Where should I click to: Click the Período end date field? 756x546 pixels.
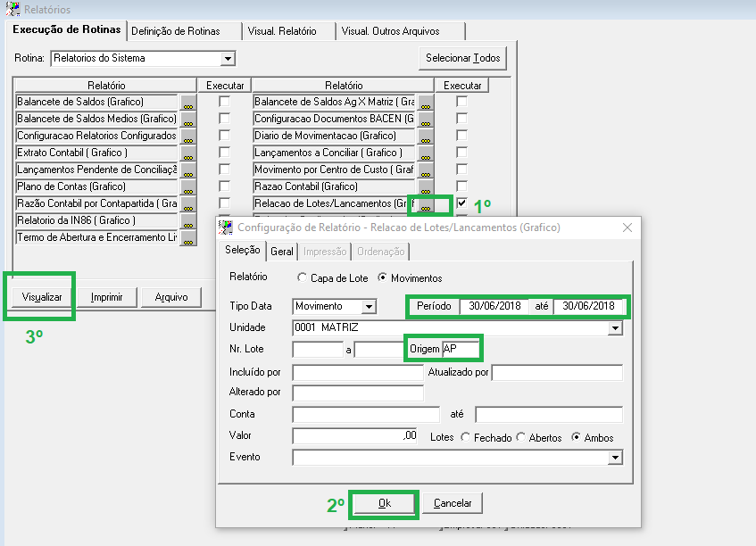coord(589,306)
